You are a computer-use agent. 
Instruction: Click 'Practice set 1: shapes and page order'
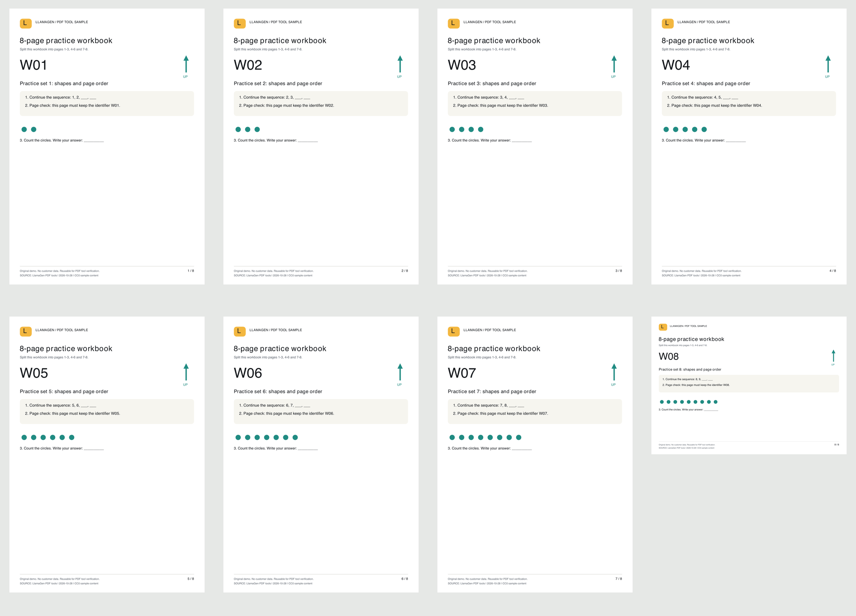coord(64,83)
